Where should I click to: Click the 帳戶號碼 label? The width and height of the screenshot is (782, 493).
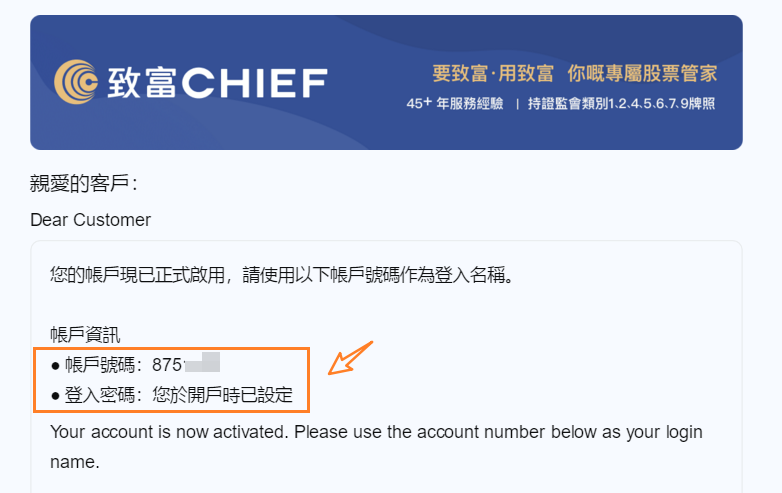tap(104, 364)
